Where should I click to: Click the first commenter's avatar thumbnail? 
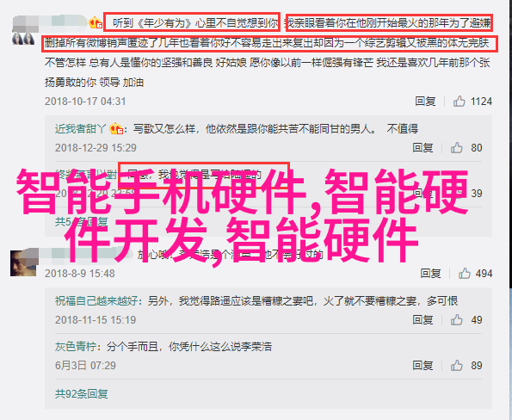coord(23,39)
